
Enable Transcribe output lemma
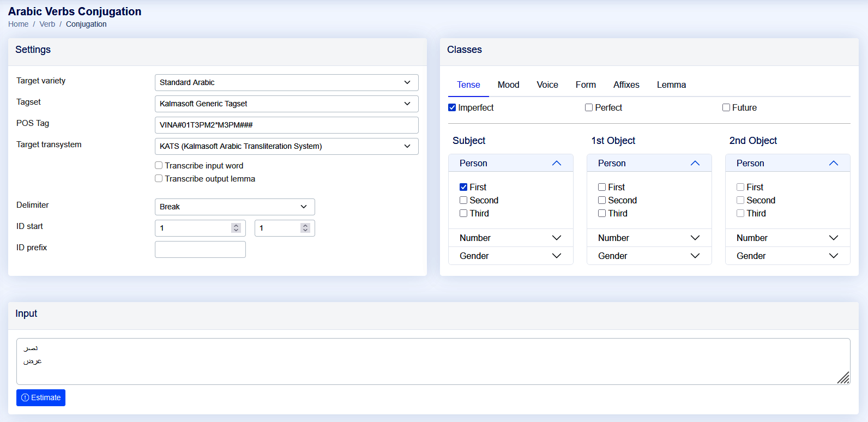pos(159,178)
